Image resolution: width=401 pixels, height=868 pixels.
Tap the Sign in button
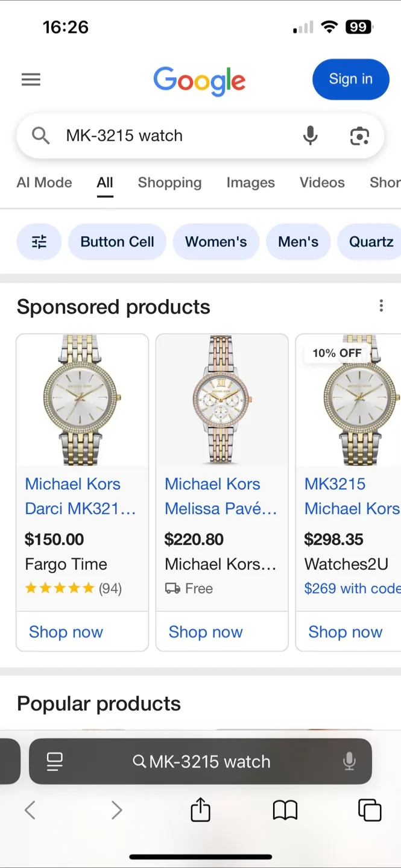[350, 79]
